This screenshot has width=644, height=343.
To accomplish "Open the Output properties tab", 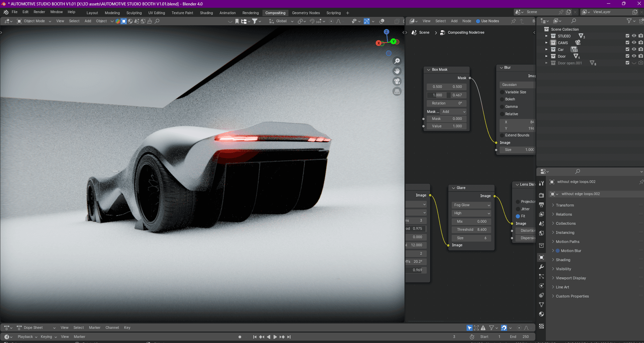I will tap(541, 205).
